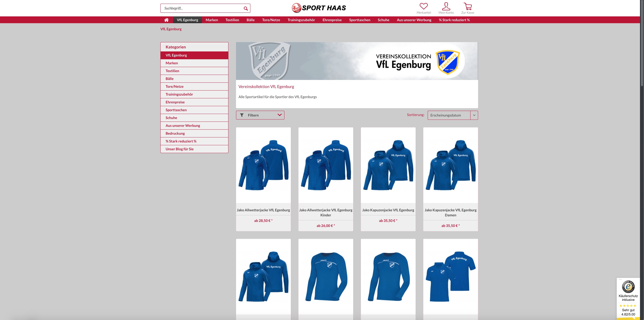Click the VfL Egenburg breadcrumb link
The width and height of the screenshot is (644, 320).
171,29
